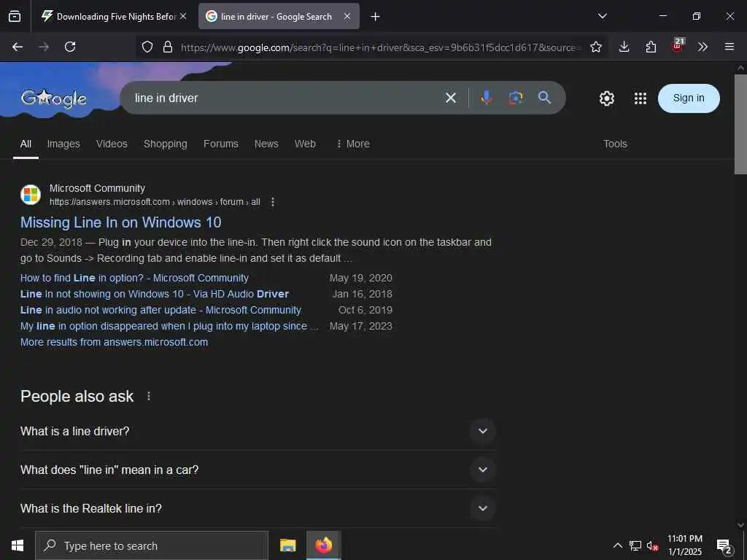Open 'Missing Line In on Windows 10' result
This screenshot has width=747, height=560.
click(x=120, y=222)
